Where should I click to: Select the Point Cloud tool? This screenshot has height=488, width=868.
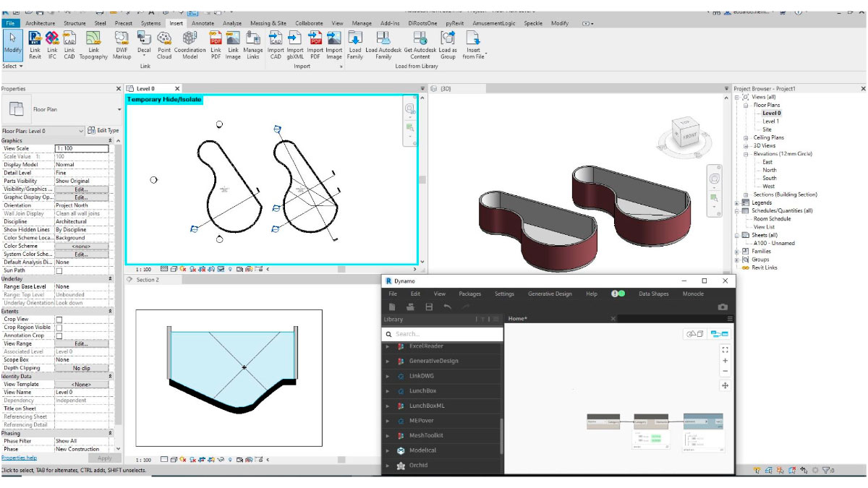pyautogui.click(x=164, y=44)
